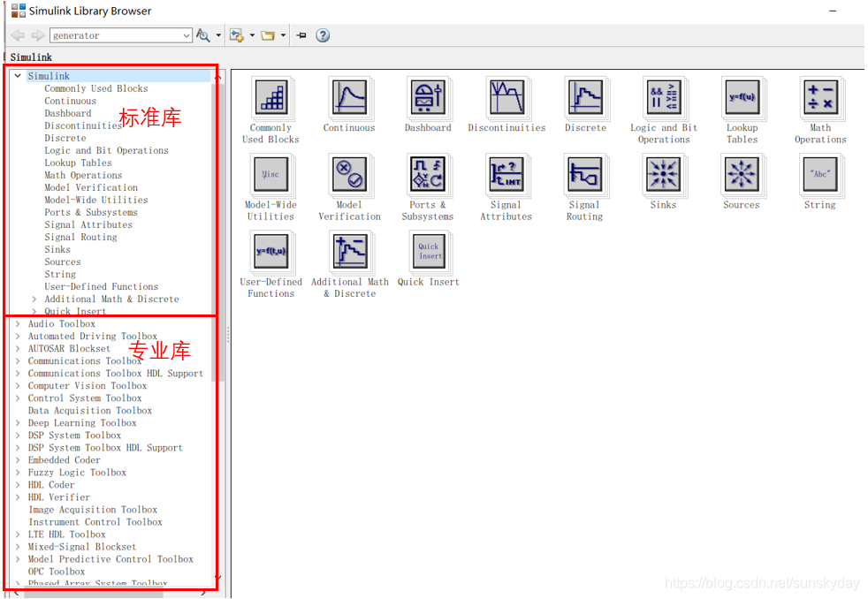This screenshot has width=868, height=599.
Task: Click the pin stay-on-top icon
Action: 301,35
